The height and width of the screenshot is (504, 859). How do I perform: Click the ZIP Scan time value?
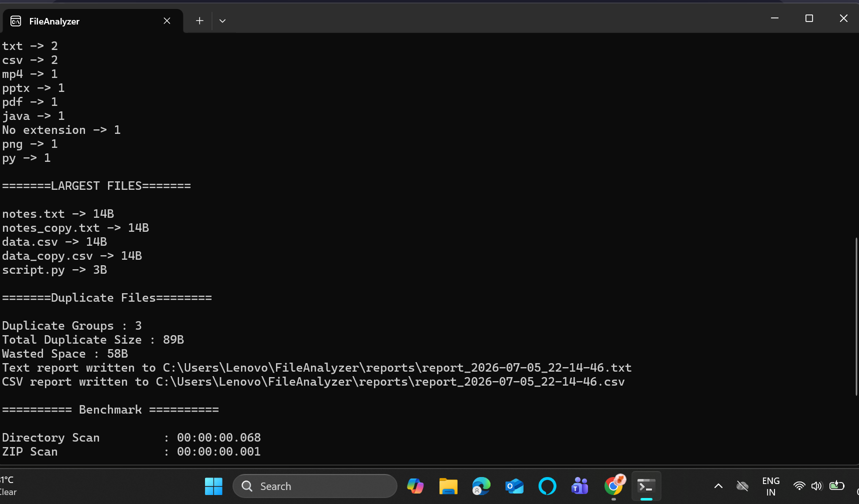pos(218,452)
